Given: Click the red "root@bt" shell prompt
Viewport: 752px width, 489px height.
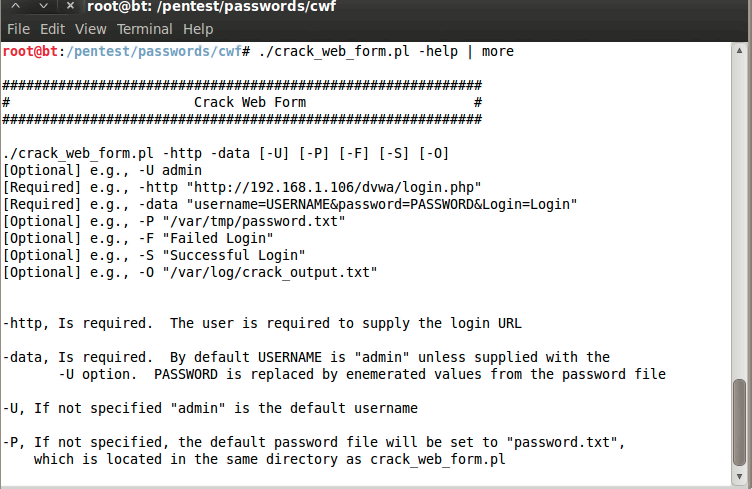Looking at the screenshot, I should (30, 51).
